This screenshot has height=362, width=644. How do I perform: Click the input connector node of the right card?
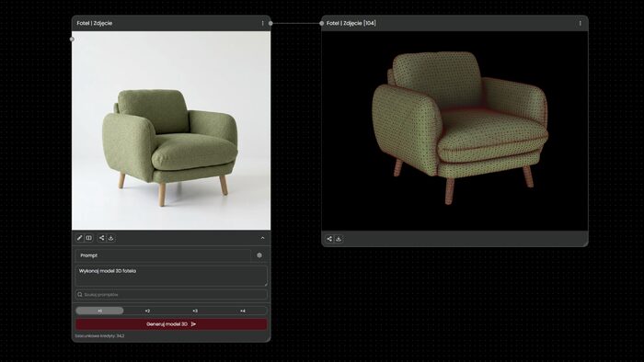tap(322, 23)
